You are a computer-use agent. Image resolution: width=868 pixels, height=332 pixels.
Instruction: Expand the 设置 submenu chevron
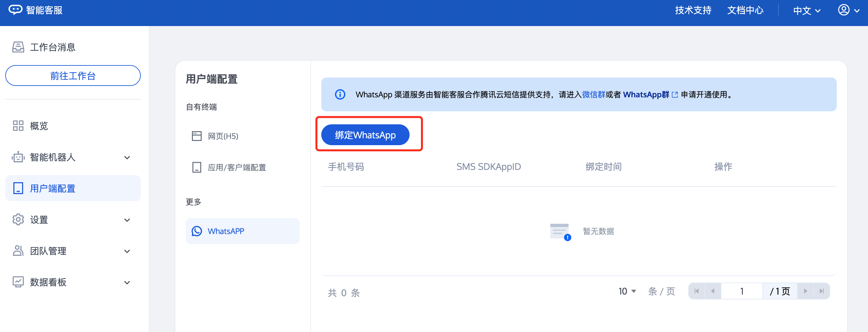point(127,220)
